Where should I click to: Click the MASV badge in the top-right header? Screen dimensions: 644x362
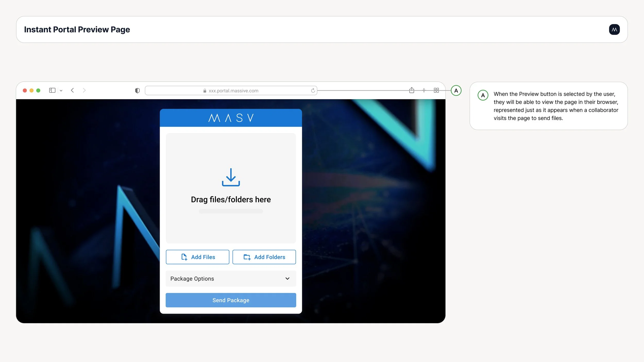click(x=614, y=29)
